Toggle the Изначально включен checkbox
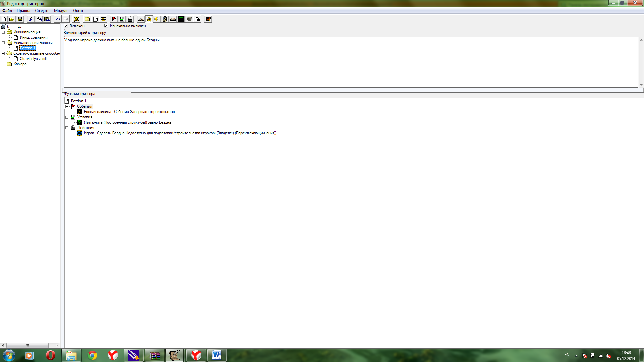Image resolution: width=644 pixels, height=362 pixels. pos(106,26)
